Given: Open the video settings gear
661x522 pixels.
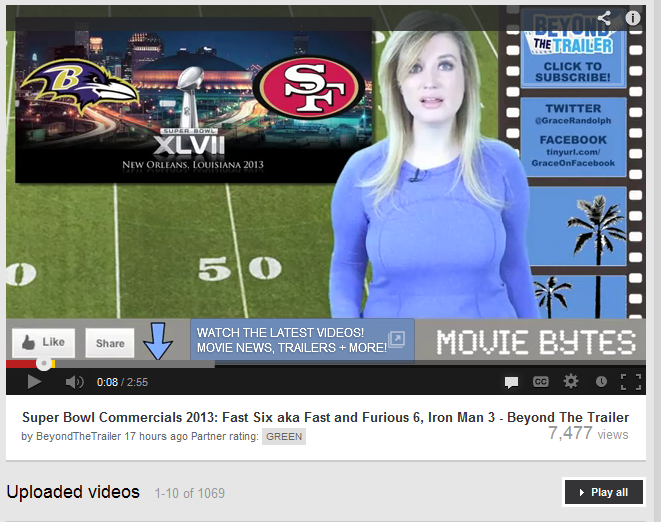Looking at the screenshot, I should coord(571,381).
